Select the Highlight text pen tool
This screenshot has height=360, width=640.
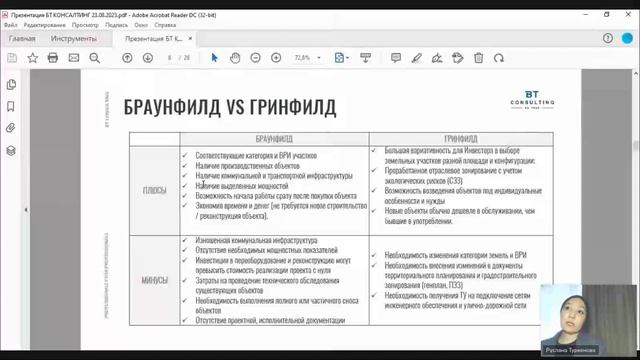pos(416,58)
